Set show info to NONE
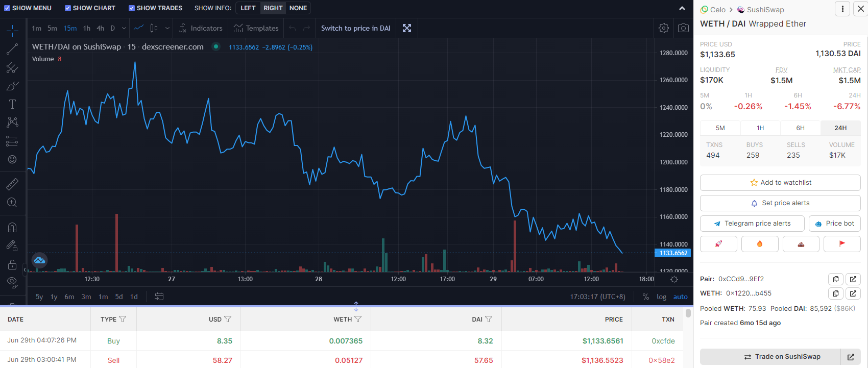868x368 pixels. [x=298, y=8]
